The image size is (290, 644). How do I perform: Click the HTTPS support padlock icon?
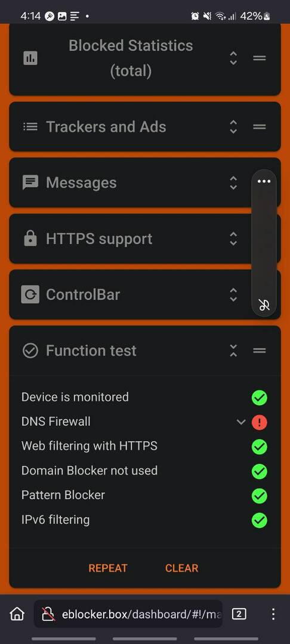[x=30, y=238]
